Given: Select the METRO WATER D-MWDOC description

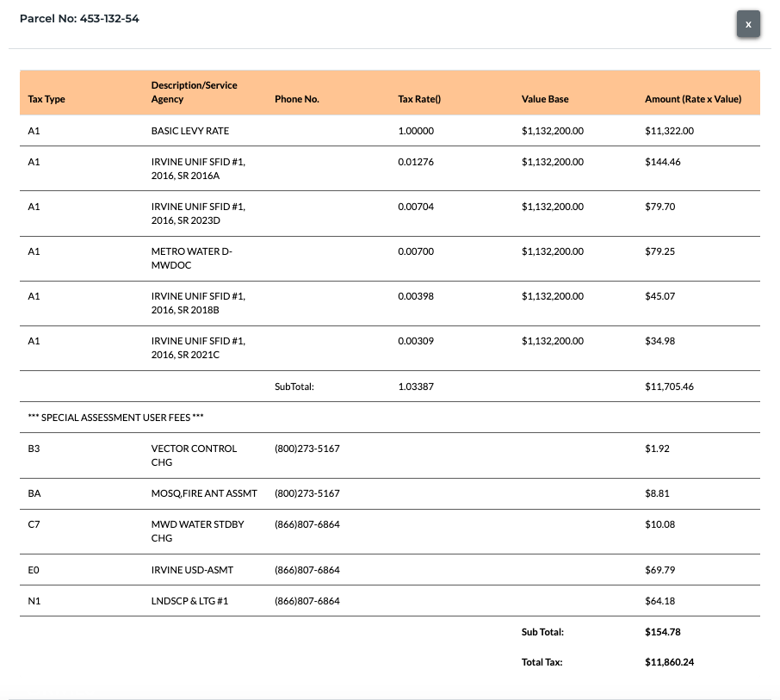Looking at the screenshot, I should [191, 258].
